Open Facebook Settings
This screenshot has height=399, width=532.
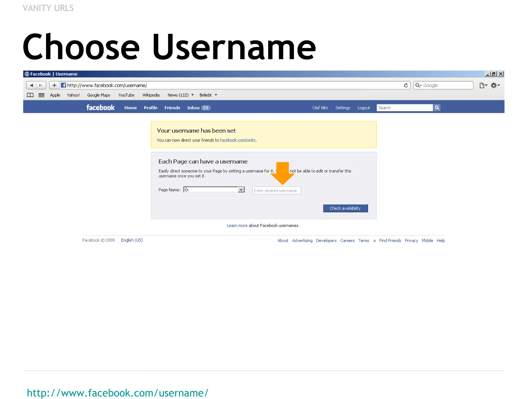click(343, 108)
